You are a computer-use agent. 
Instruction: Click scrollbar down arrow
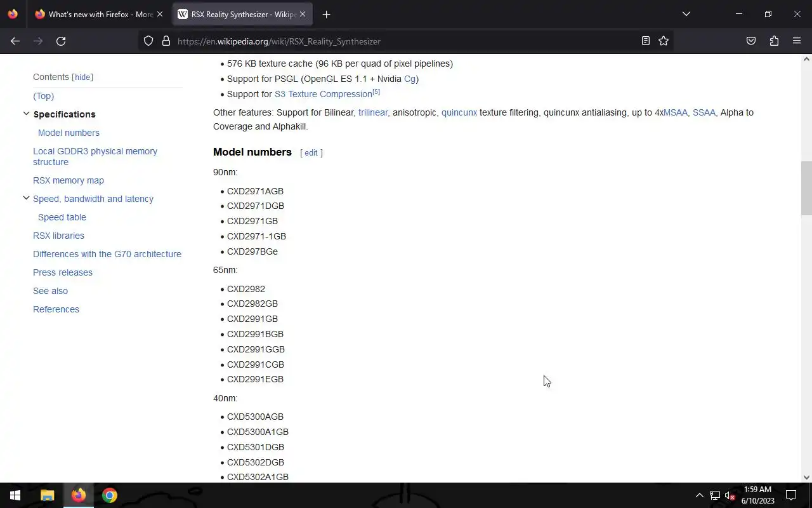(x=806, y=478)
